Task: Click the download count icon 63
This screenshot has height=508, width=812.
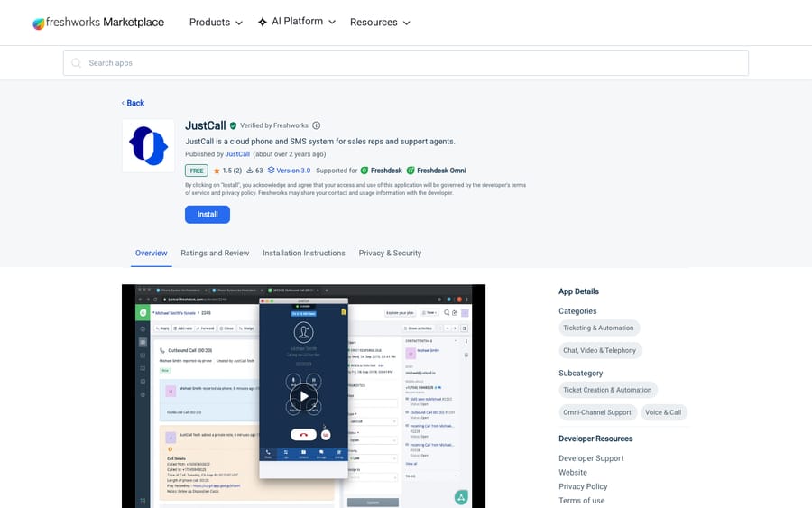Action: point(254,171)
